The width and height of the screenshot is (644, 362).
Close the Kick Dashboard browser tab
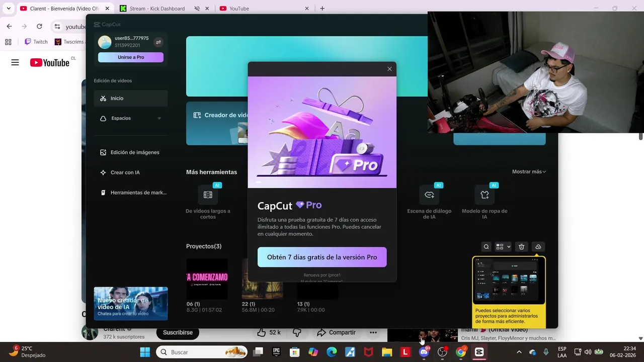[207, 9]
